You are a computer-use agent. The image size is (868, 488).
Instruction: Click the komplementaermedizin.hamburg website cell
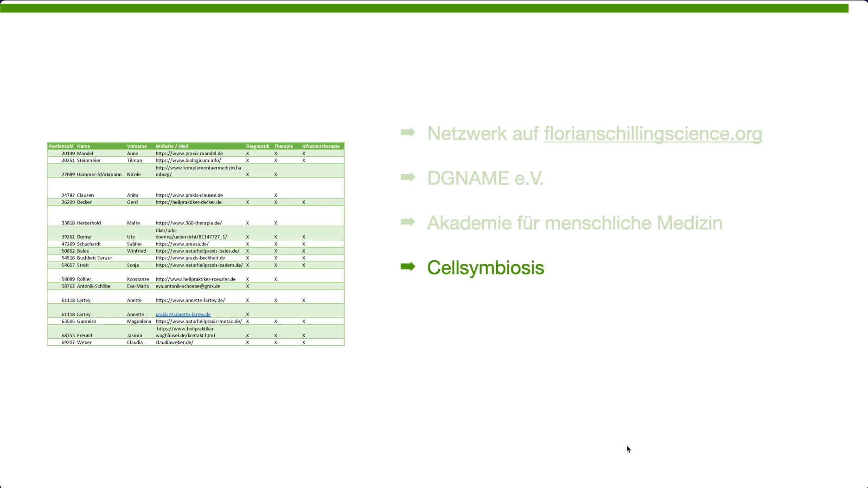[x=198, y=171]
